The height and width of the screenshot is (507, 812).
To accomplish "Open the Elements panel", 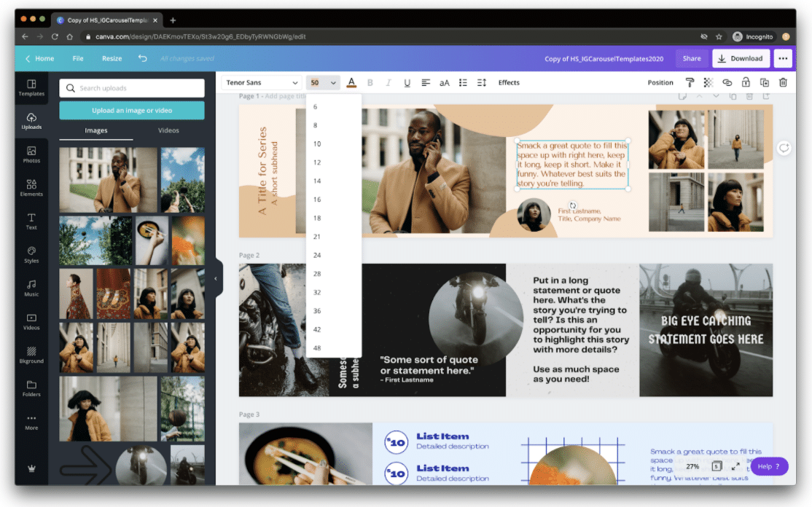I will click(x=31, y=188).
